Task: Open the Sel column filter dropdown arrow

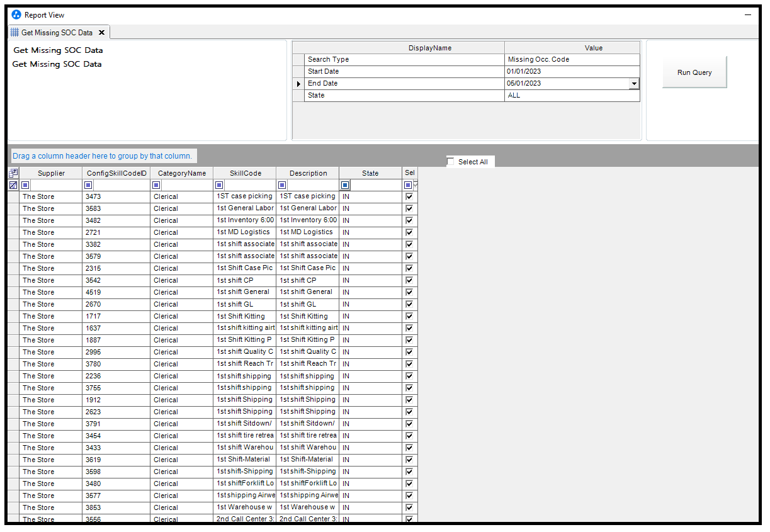Action: click(x=415, y=184)
